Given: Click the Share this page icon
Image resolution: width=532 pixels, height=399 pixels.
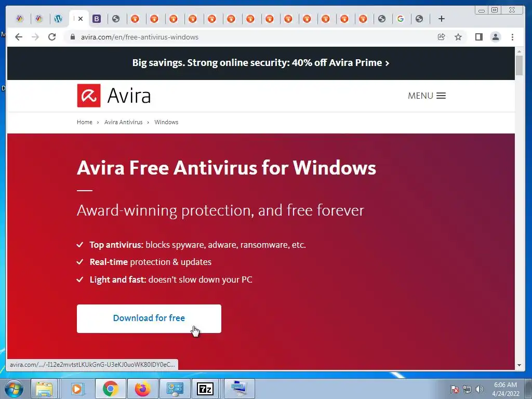Looking at the screenshot, I should [442, 37].
